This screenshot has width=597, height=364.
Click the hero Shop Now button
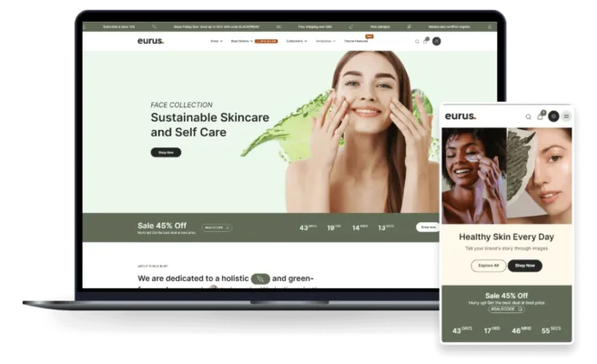166,152
